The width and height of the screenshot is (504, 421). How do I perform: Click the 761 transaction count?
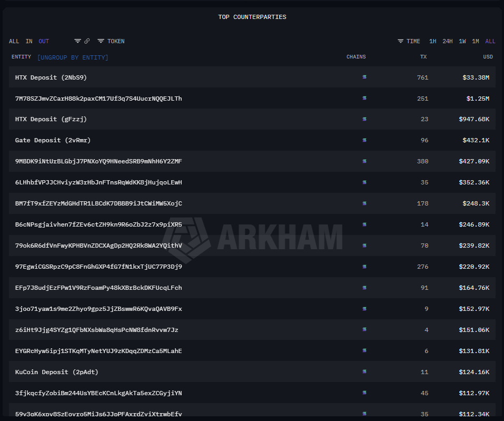423,77
